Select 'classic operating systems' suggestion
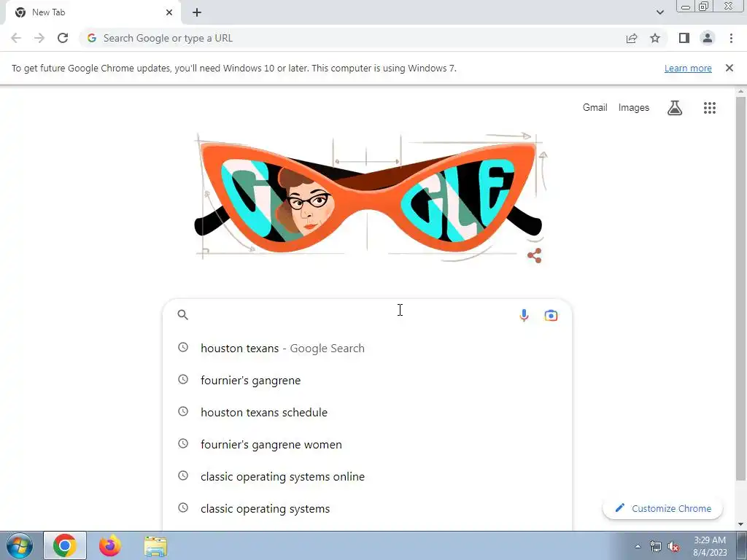 pos(367,508)
